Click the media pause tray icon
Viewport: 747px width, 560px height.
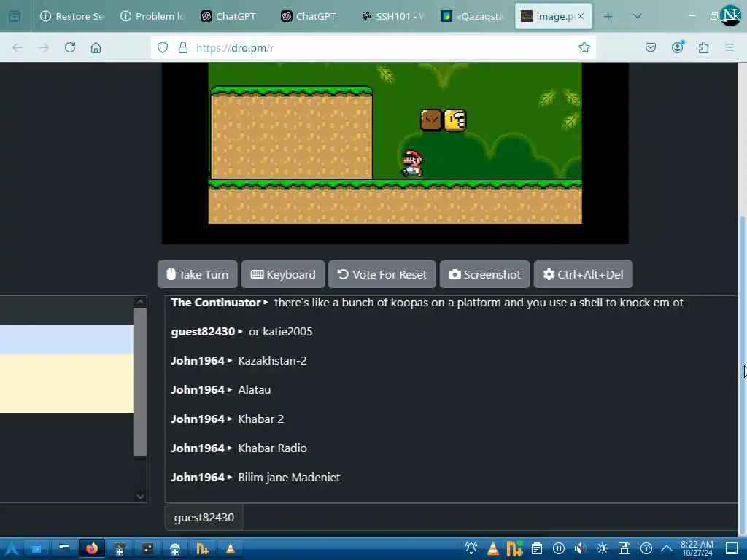[x=559, y=549]
